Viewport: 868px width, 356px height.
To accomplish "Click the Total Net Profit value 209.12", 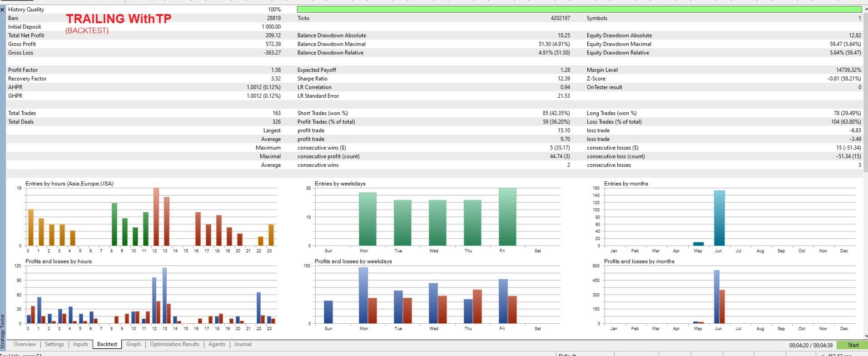I will (273, 35).
